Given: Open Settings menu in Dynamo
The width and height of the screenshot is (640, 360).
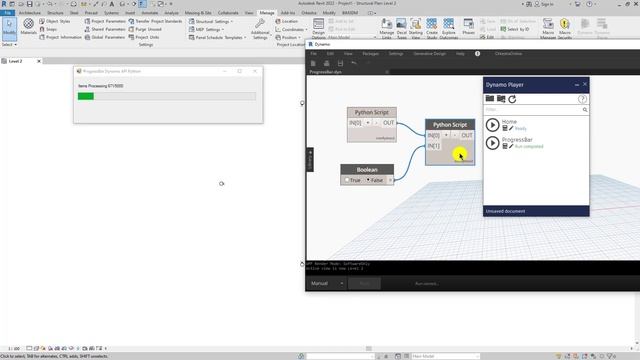Looking at the screenshot, I should [396, 53].
